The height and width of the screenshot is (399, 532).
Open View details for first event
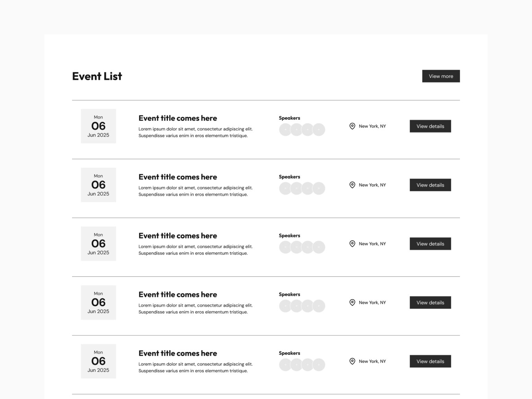tap(430, 126)
